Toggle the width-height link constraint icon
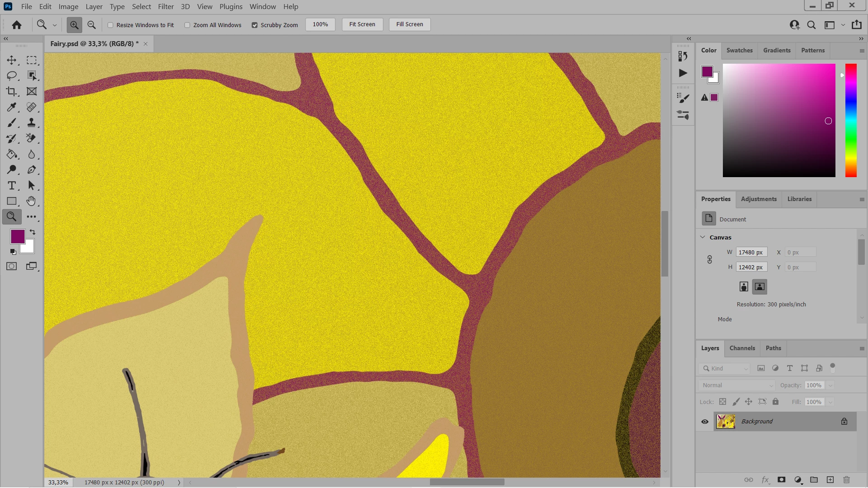This screenshot has height=488, width=868. tap(710, 259)
